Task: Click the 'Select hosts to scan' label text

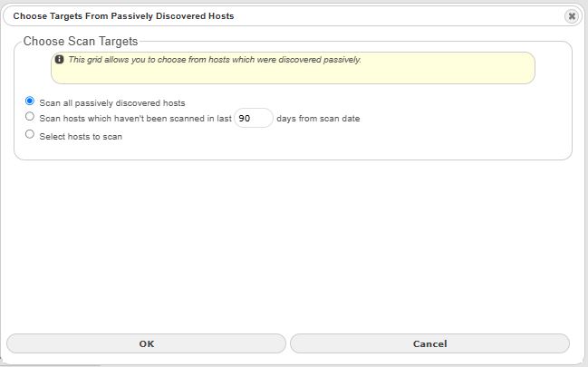Action: tap(81, 137)
